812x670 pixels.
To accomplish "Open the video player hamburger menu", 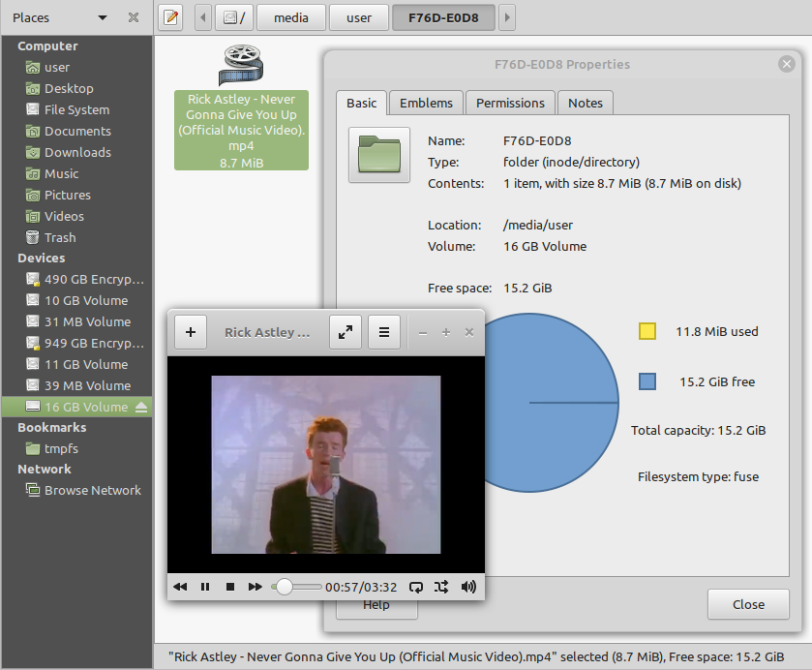I will point(383,332).
